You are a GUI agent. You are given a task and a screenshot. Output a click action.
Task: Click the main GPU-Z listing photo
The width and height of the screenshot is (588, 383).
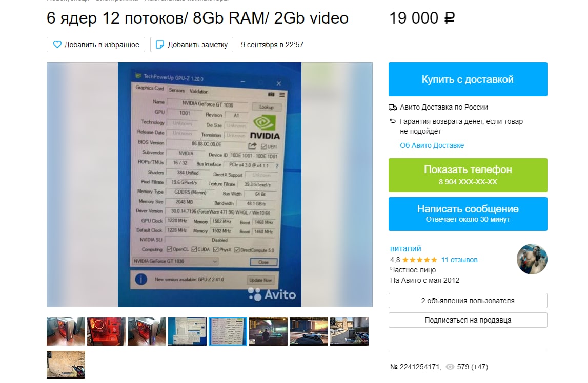click(210, 184)
